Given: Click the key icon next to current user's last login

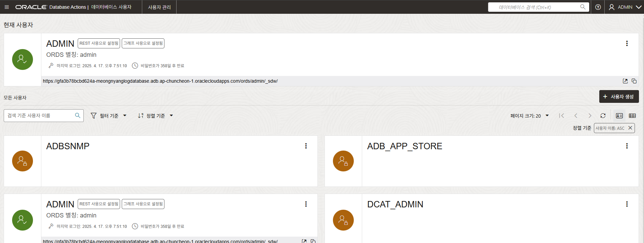Looking at the screenshot, I should click(51, 66).
